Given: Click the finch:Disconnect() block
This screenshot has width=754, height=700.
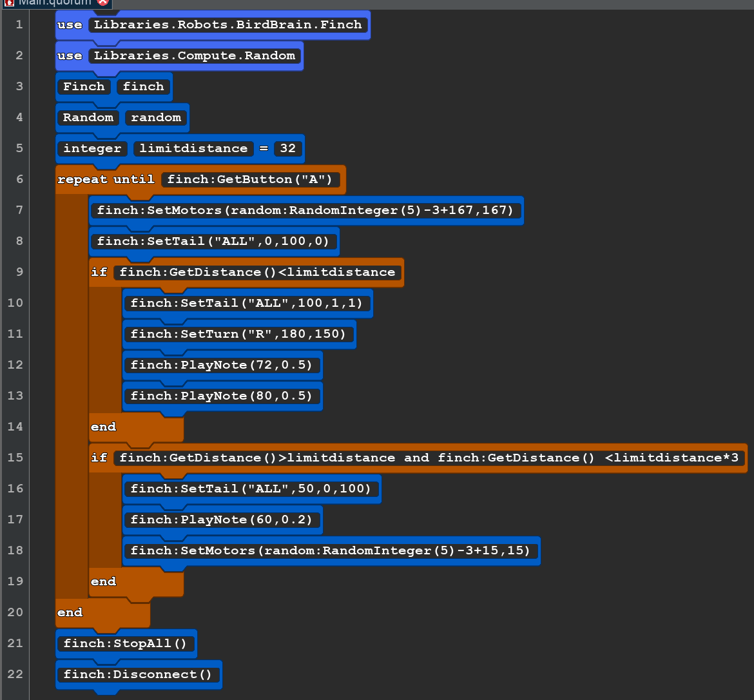Looking at the screenshot, I should [x=138, y=675].
